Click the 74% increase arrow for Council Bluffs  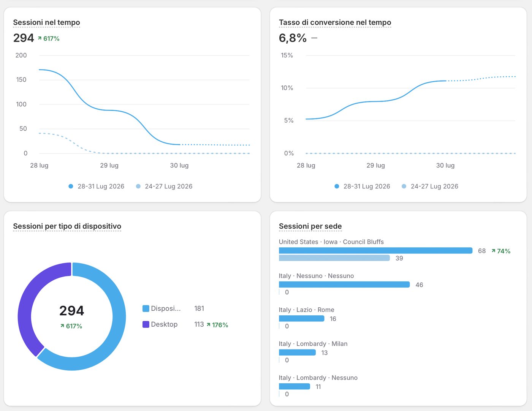[493, 251]
